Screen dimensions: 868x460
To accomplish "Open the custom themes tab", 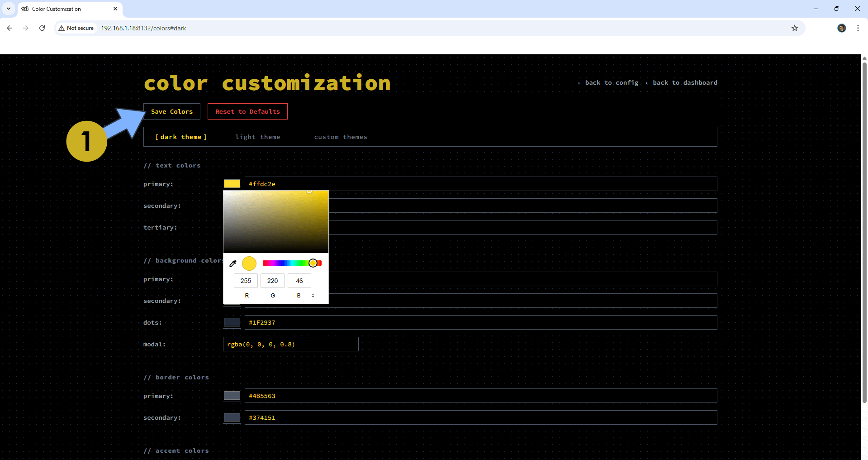I will [x=340, y=137].
